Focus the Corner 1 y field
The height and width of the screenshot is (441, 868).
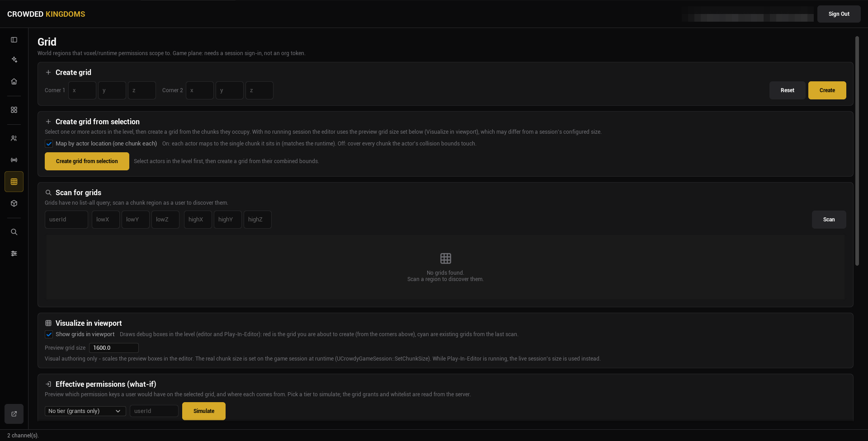pyautogui.click(x=112, y=90)
